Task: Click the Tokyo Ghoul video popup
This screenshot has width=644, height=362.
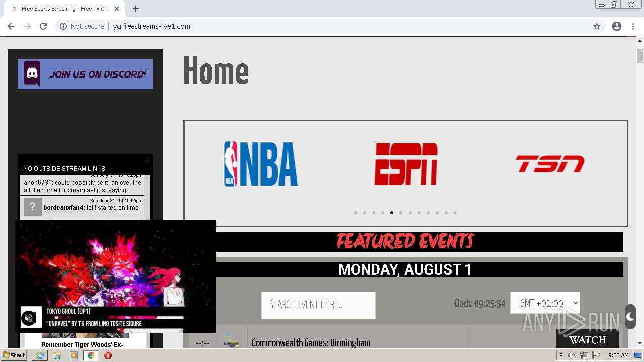Action: [116, 276]
